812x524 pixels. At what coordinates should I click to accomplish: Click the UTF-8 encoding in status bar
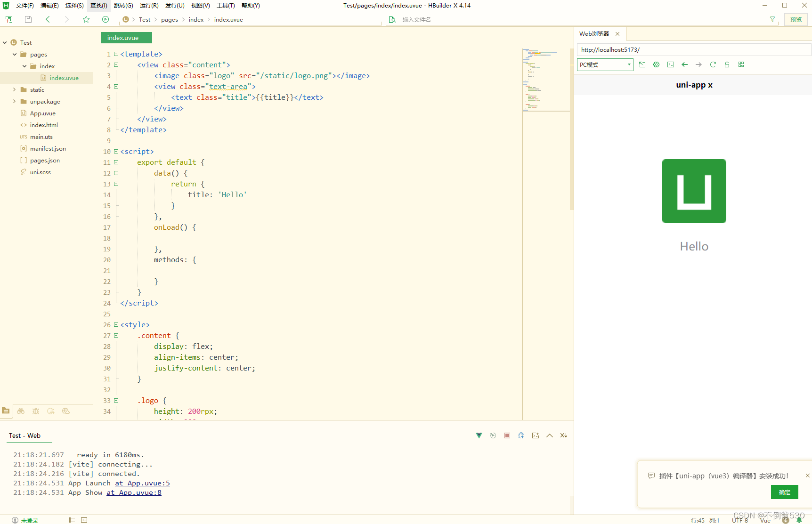pos(740,520)
